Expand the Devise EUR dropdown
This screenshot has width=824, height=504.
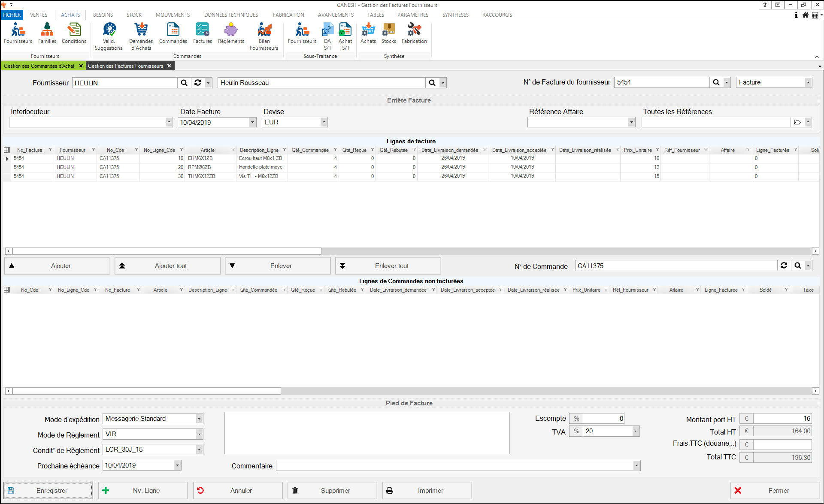[324, 122]
